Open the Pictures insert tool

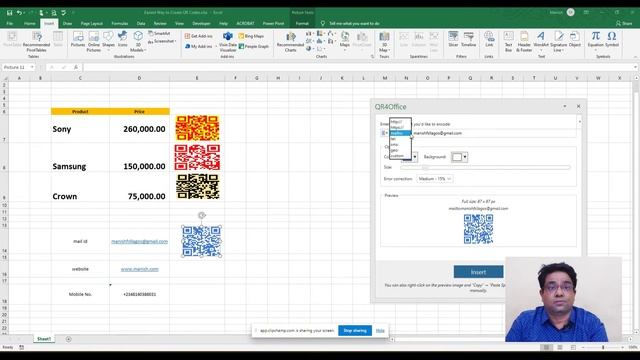78,39
